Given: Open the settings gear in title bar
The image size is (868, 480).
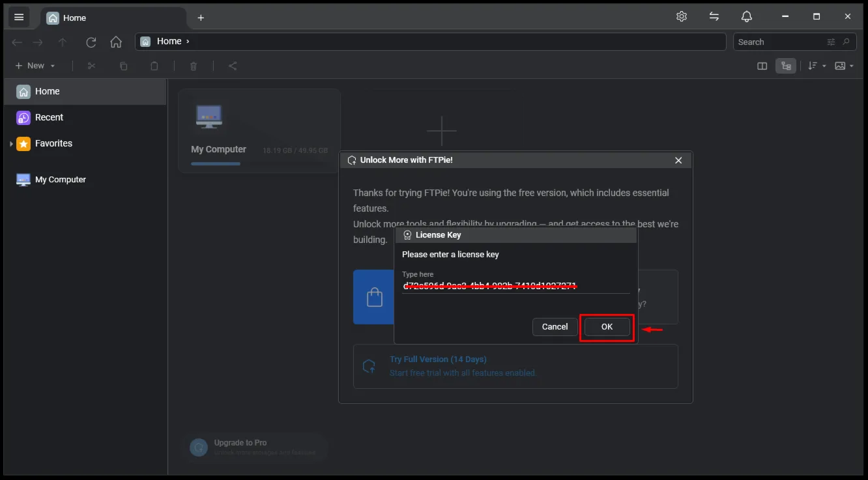Looking at the screenshot, I should click(682, 17).
